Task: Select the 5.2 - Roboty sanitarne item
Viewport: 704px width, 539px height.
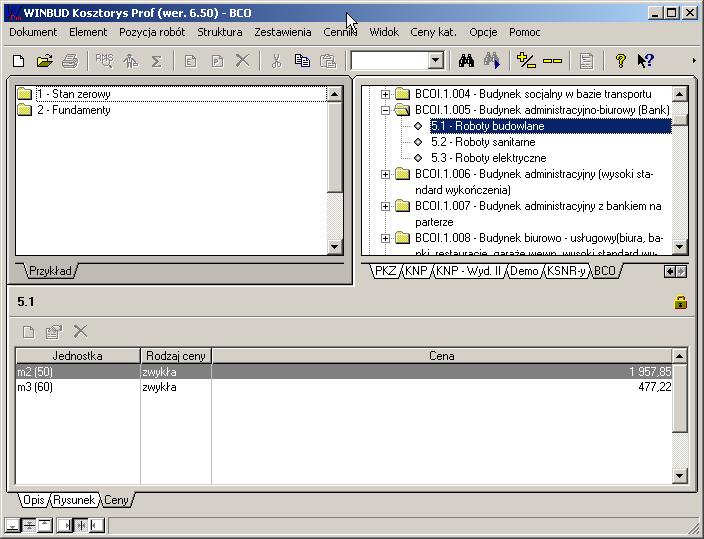Action: tap(483, 142)
